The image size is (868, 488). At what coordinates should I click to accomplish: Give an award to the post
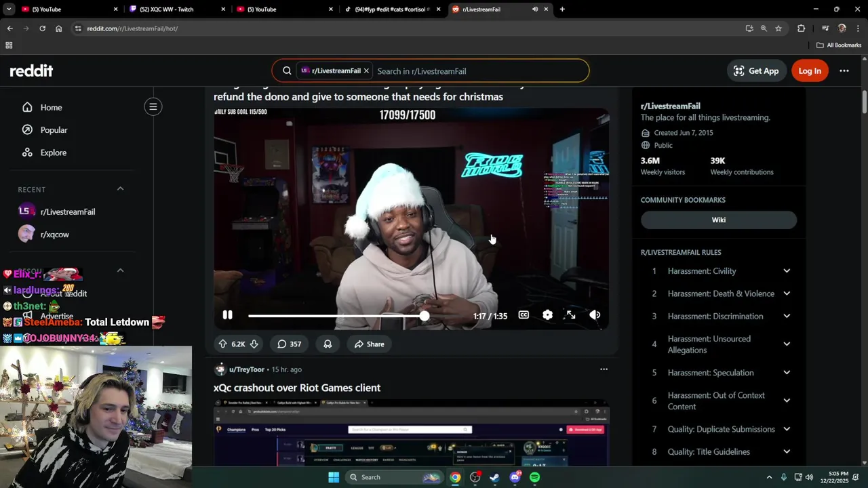(328, 344)
